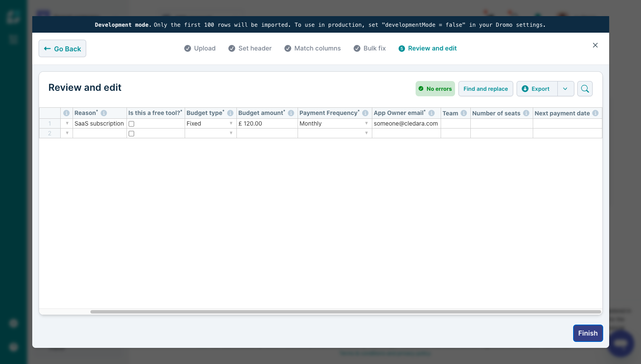Click the Reason column info icon

click(x=104, y=113)
